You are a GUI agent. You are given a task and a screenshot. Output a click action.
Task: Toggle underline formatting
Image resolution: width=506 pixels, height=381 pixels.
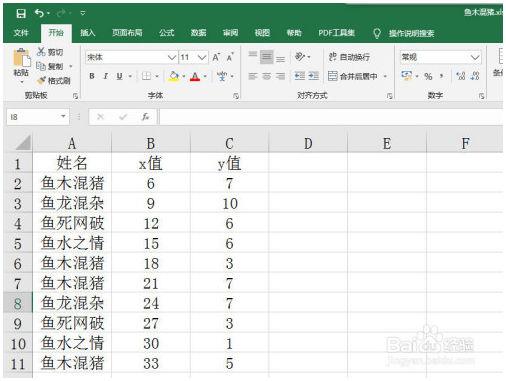120,76
